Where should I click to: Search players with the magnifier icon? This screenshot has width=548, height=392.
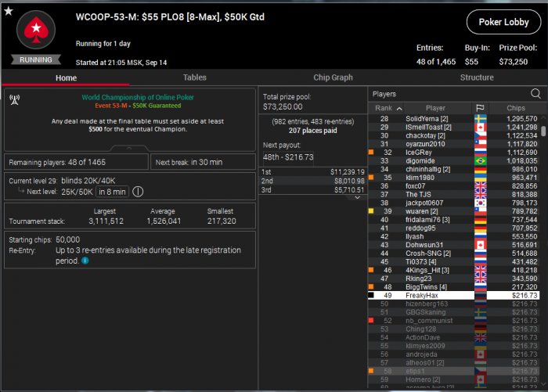(535, 94)
